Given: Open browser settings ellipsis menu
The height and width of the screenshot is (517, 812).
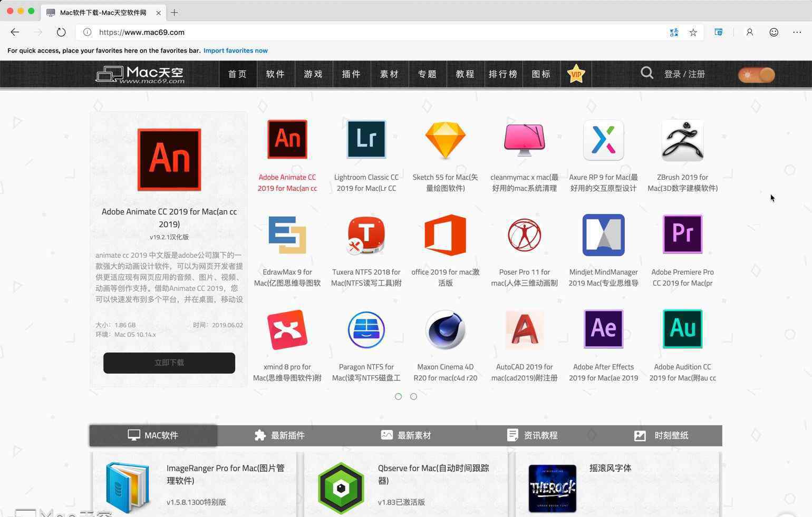Looking at the screenshot, I should click(x=797, y=32).
